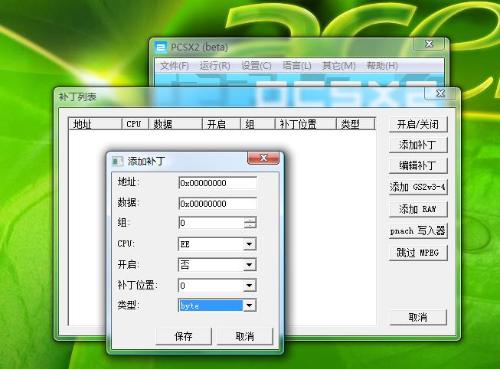
Task: Click the 跳过 MPEG button
Action: [x=418, y=252]
